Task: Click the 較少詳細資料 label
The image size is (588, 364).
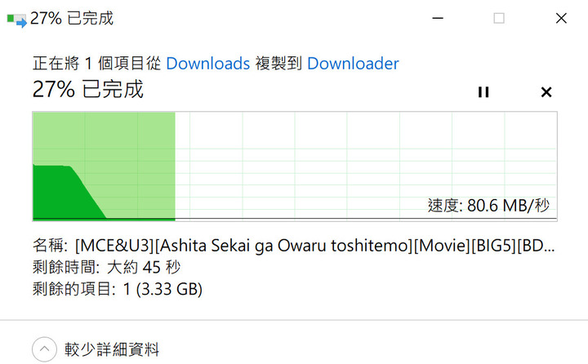Action: point(112,349)
